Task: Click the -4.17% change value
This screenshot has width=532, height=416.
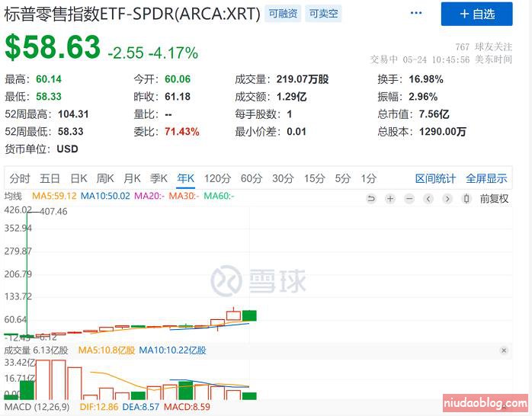Action: (173, 53)
